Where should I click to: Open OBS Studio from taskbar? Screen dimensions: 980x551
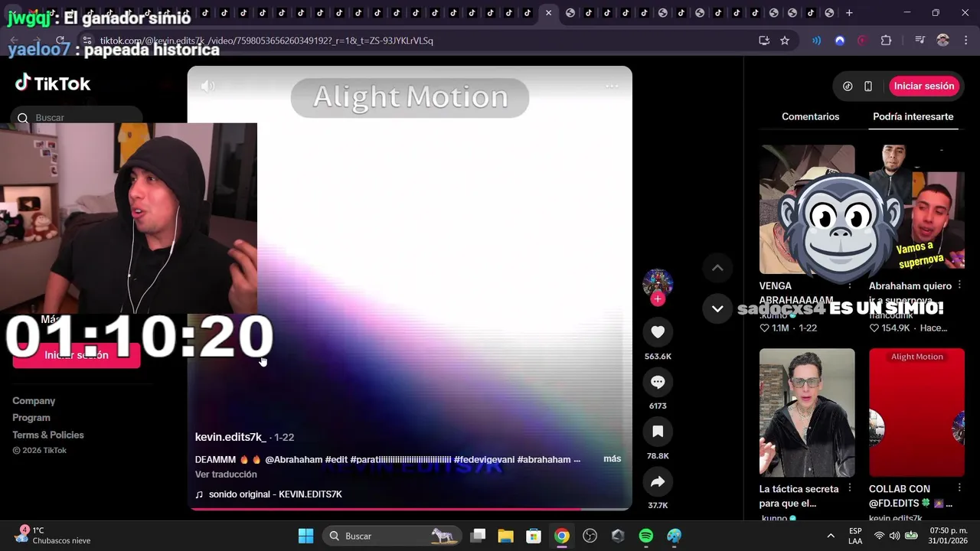[x=590, y=536]
